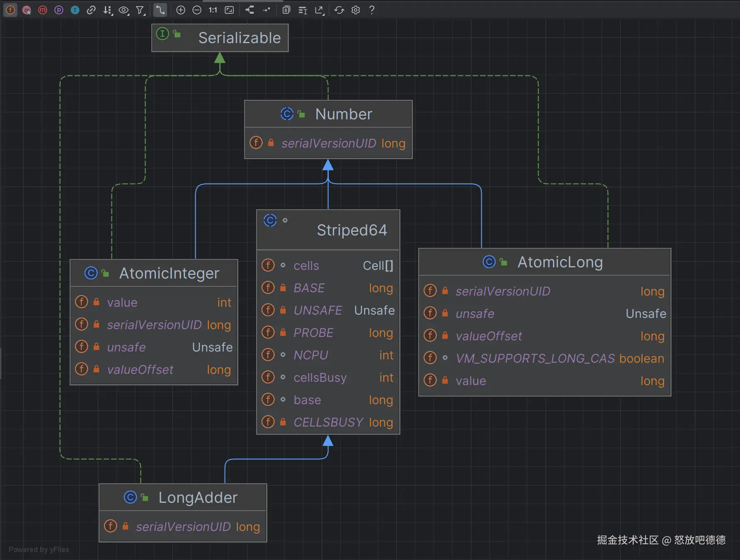Click the Fit Content icon

point(229,10)
